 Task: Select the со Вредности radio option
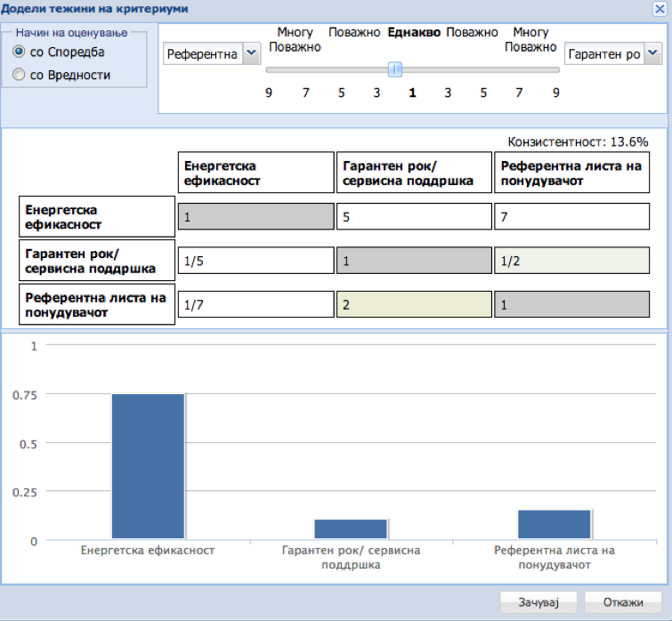pyautogui.click(x=19, y=75)
